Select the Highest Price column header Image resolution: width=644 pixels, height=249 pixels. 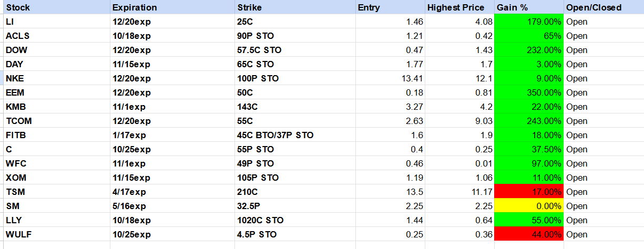[459, 7]
